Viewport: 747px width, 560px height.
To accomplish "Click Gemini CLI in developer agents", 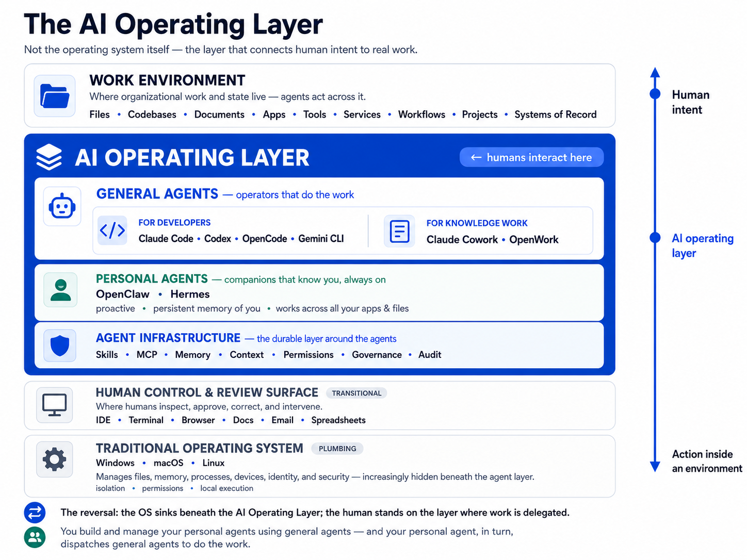I will 321,239.
